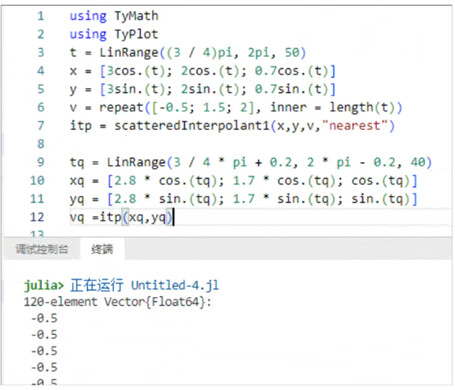Viewport: 455px width, 390px height.
Task: Select the 终端 tab
Action: coord(102,249)
